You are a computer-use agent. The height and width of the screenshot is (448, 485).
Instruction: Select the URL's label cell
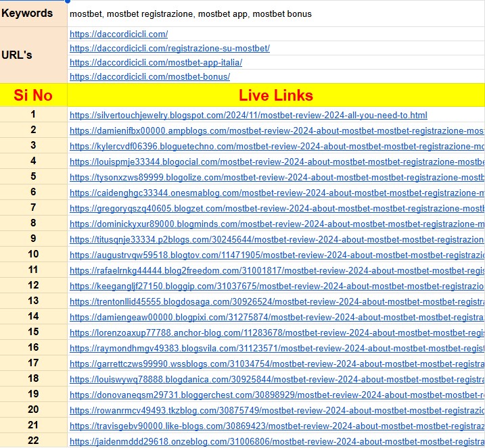33,55
